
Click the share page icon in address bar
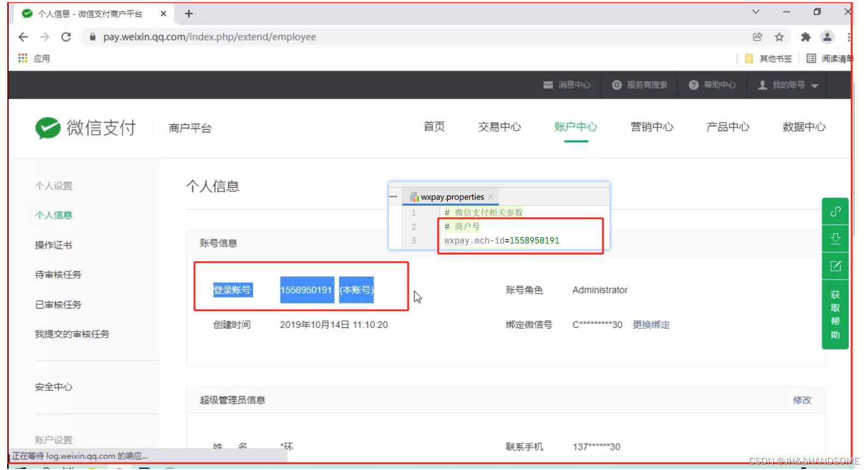point(757,37)
